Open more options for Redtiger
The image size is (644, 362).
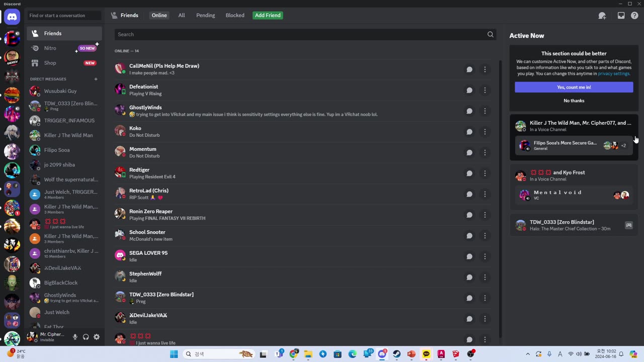pos(485,173)
